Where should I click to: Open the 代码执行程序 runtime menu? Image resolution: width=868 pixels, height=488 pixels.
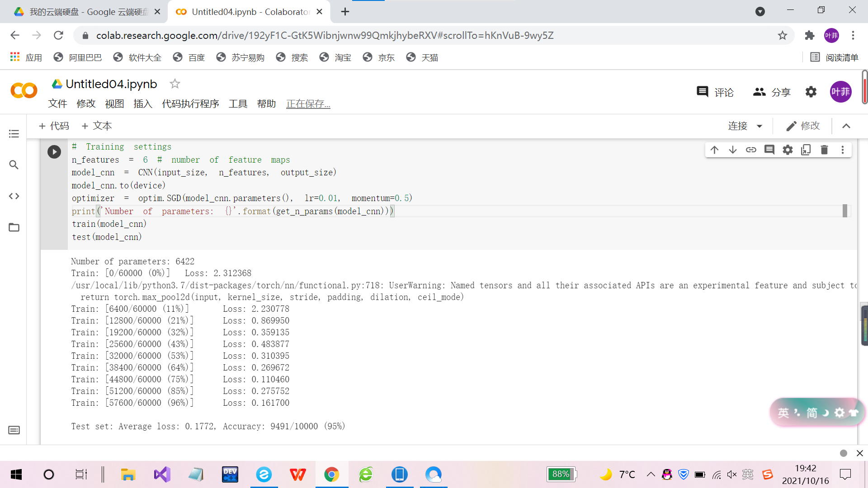click(190, 104)
